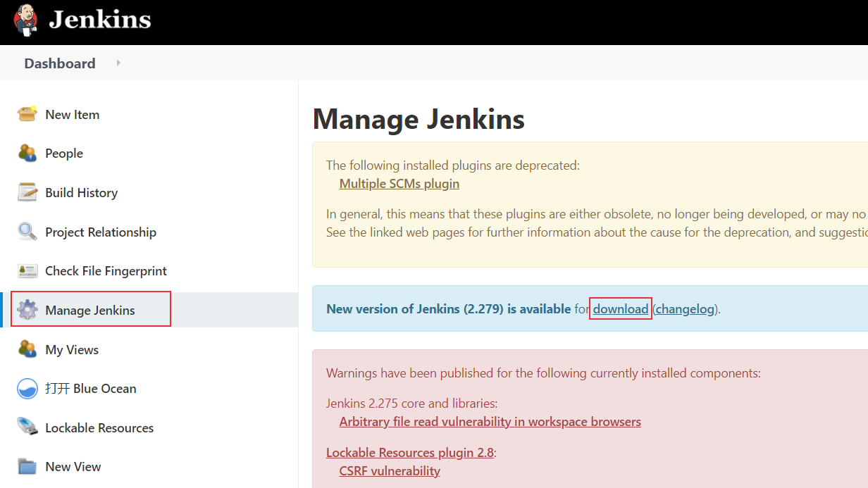This screenshot has width=868, height=488.
Task: Click the New View folder icon
Action: [x=27, y=466]
